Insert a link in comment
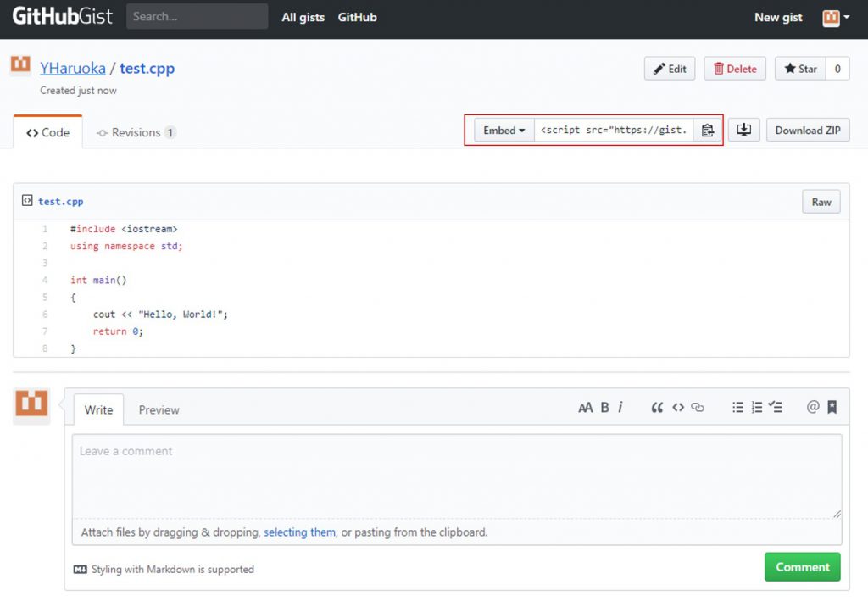 coord(698,408)
